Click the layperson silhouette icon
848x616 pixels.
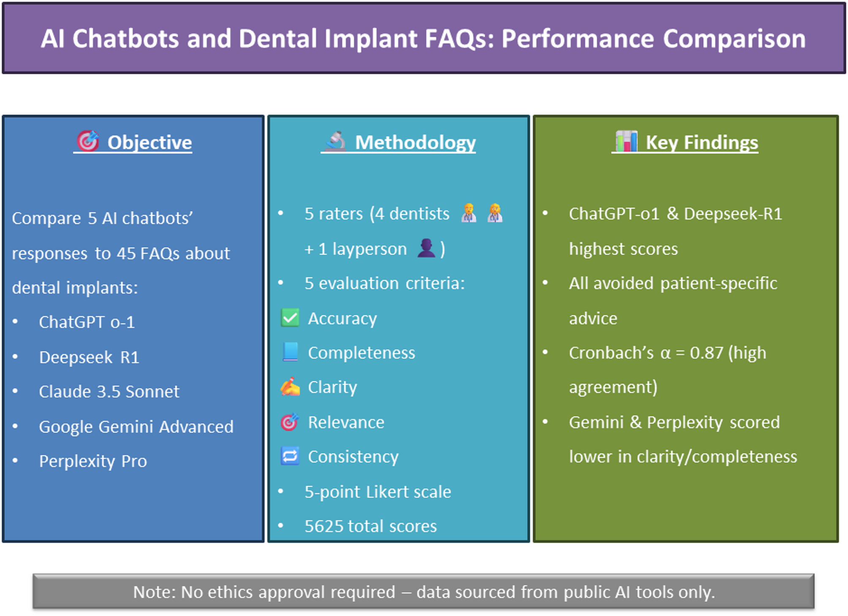point(426,248)
